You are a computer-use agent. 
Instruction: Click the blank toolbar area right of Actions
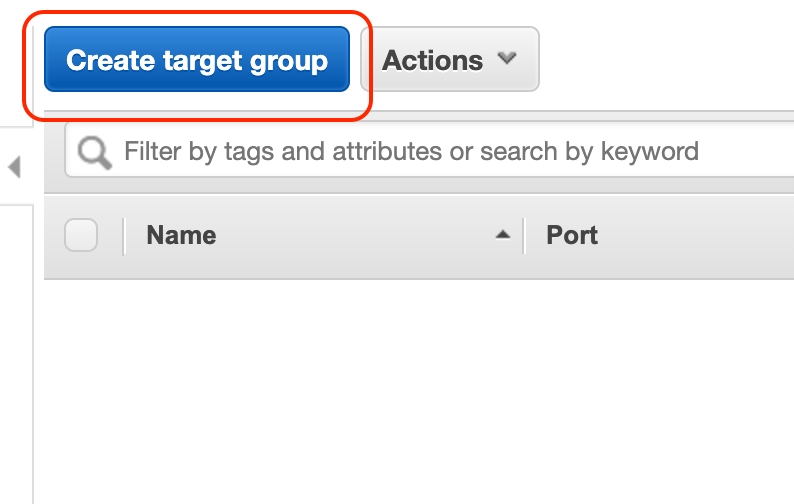click(x=670, y=60)
